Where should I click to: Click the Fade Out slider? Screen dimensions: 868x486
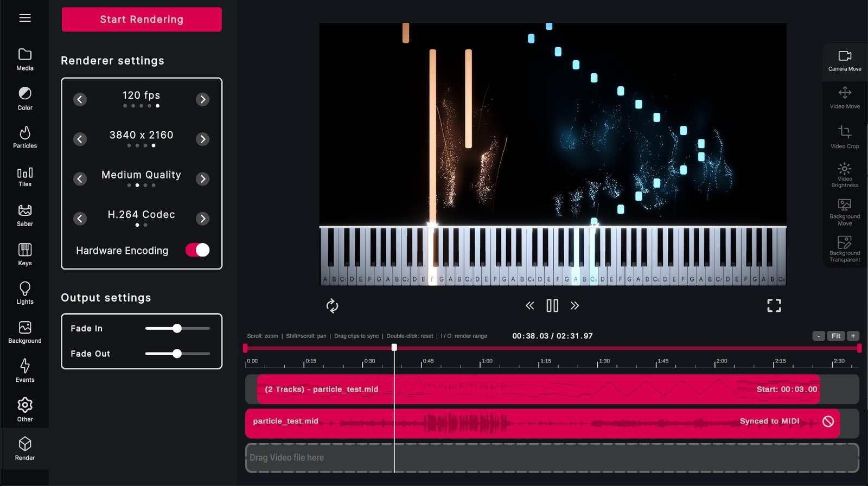point(177,354)
